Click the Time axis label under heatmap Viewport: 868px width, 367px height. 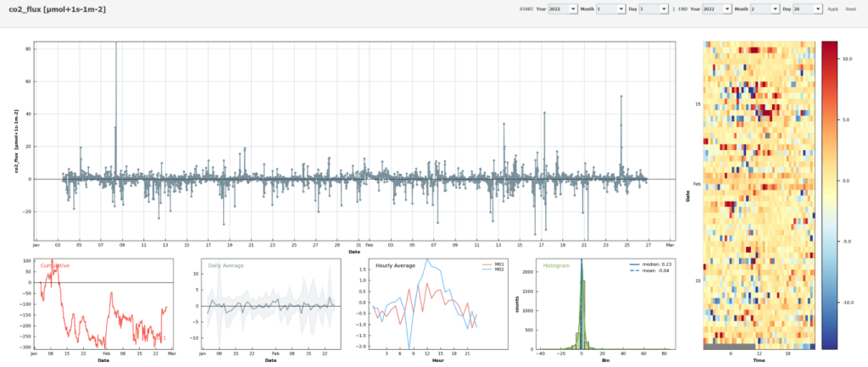[x=759, y=361]
